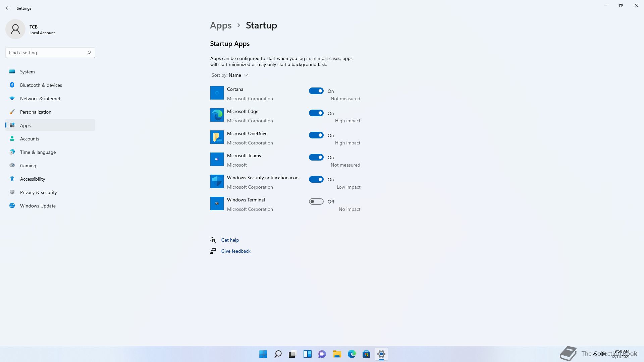
Task: Click the TCB user account avatar
Action: click(15, 29)
